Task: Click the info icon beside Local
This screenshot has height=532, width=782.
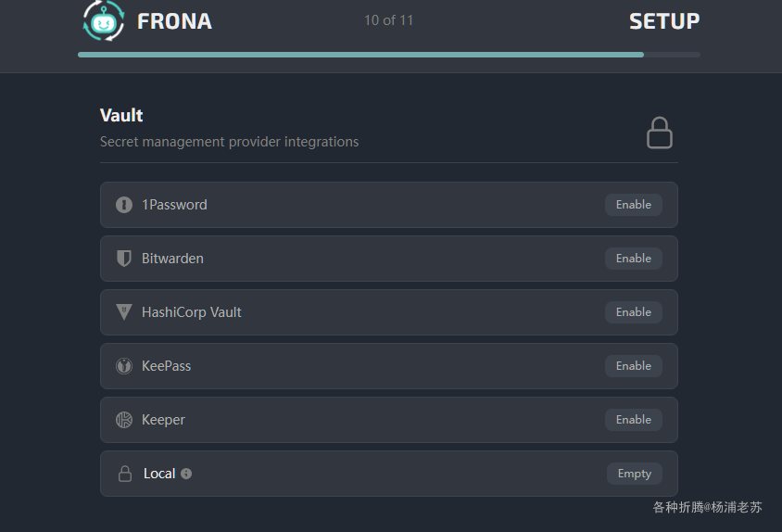Action: point(186,474)
